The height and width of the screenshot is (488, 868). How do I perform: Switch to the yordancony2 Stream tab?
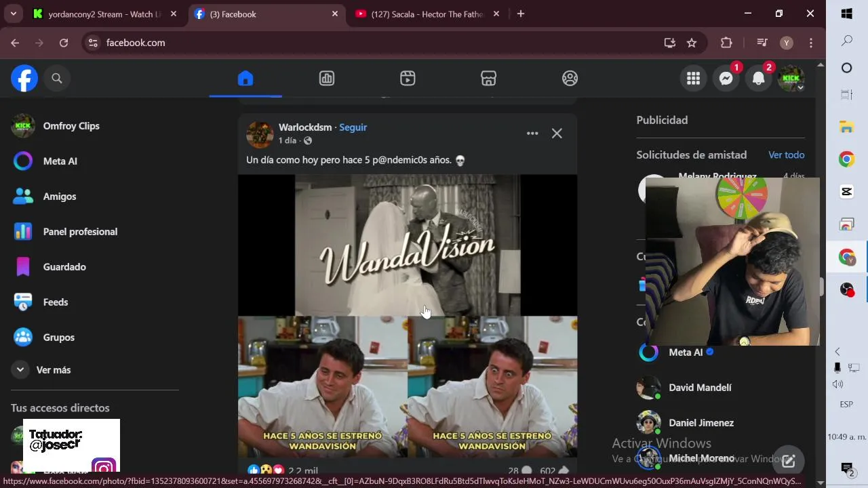pos(105,14)
